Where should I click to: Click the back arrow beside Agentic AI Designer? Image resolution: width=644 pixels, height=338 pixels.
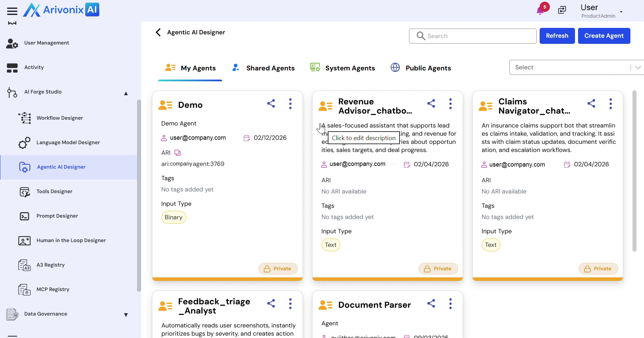pyautogui.click(x=158, y=32)
